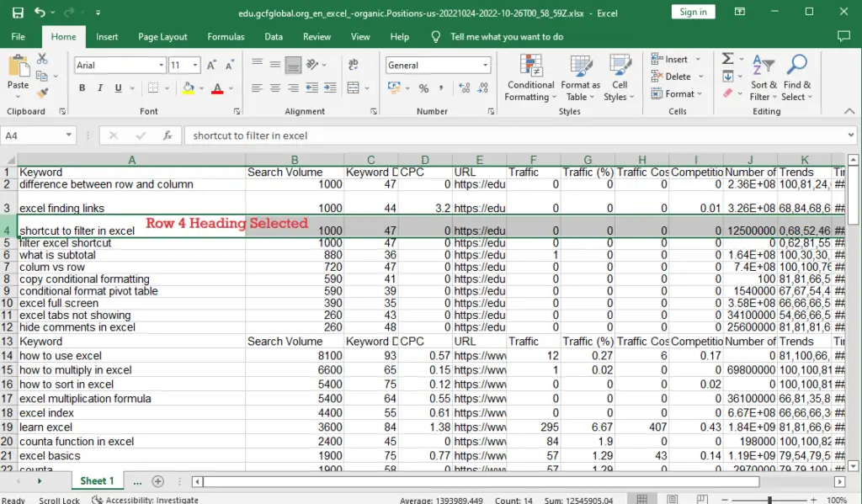Select the Find & Select icon

[796, 80]
